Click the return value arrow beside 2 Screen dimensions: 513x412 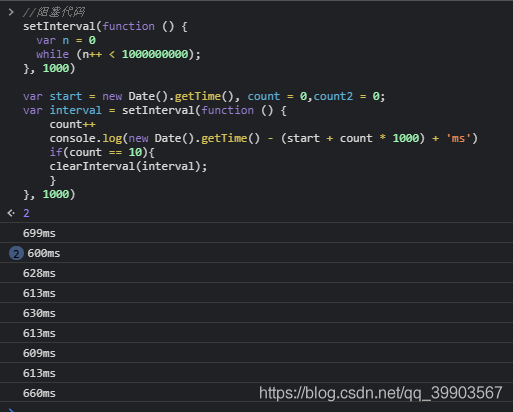coord(11,213)
